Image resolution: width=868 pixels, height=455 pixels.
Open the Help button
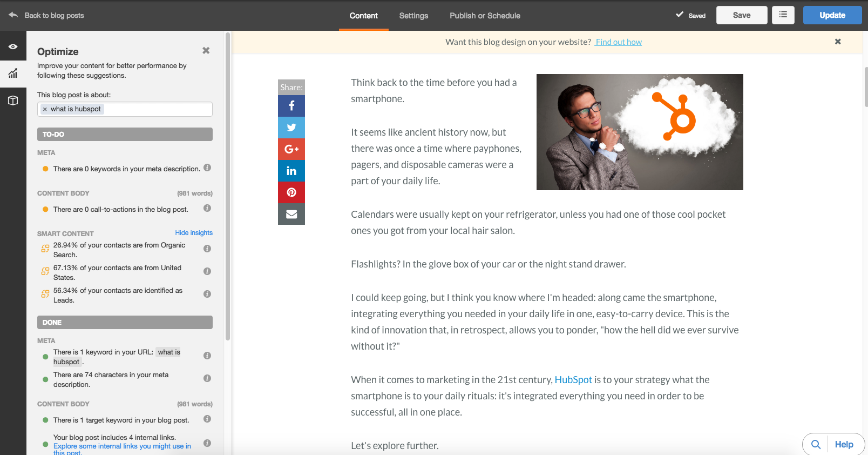[x=844, y=444]
